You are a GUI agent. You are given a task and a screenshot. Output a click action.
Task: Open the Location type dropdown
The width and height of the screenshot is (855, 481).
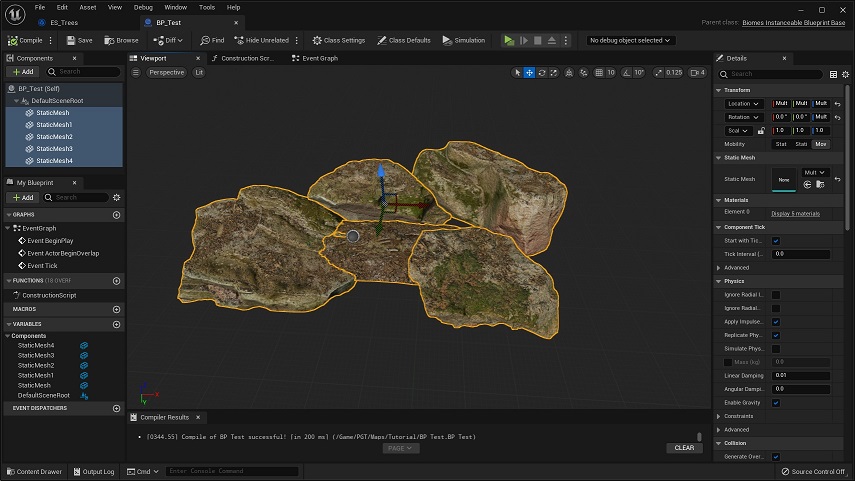[743, 104]
